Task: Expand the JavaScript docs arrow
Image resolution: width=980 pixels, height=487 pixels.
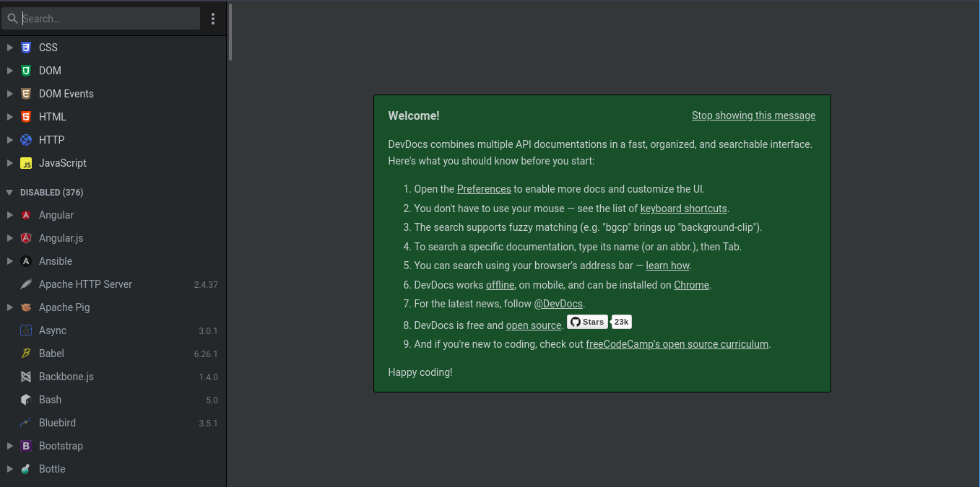Action: pyautogui.click(x=9, y=163)
